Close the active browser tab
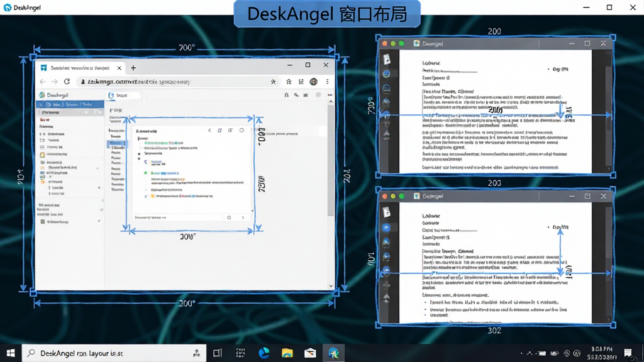This screenshot has width=644, height=362. coord(119,68)
